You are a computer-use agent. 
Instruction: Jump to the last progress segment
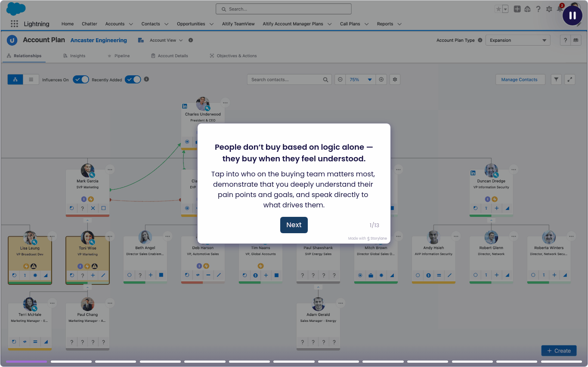coord(561,361)
